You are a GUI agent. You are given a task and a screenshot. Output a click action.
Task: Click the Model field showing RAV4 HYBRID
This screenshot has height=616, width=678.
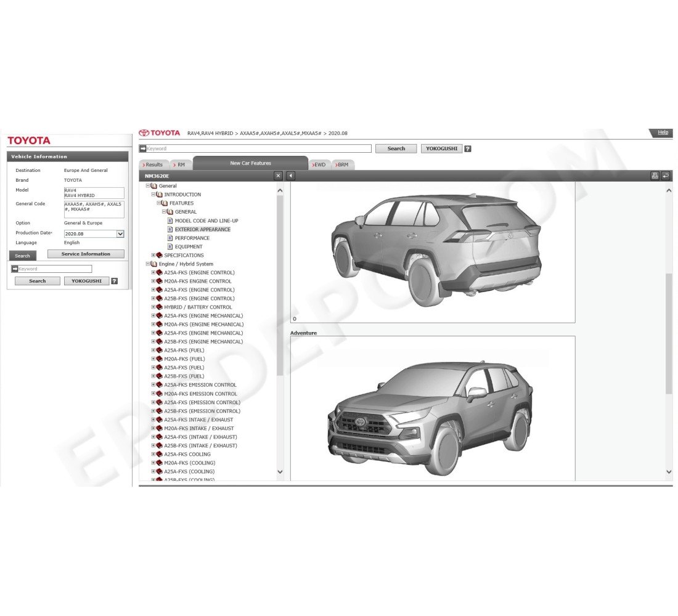(94, 193)
